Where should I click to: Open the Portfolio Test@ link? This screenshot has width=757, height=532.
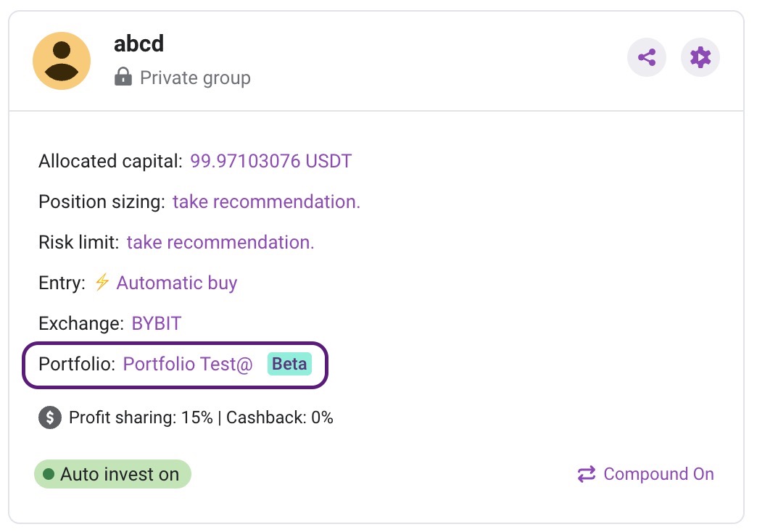click(x=188, y=364)
